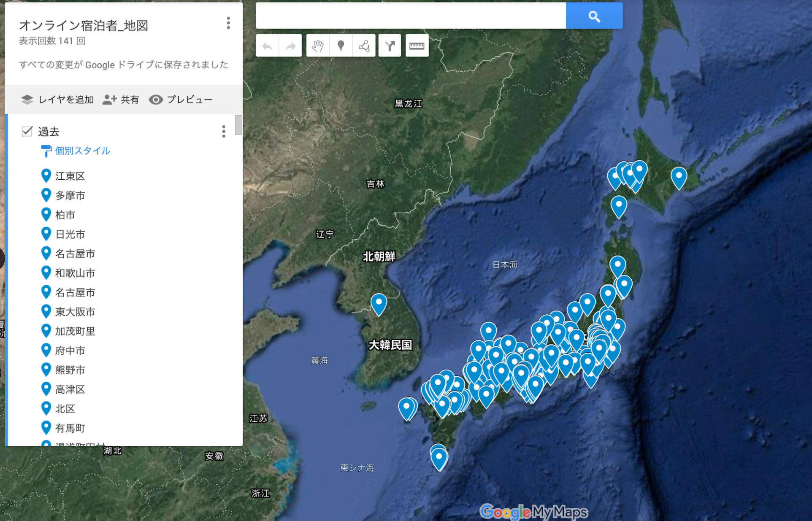812x521 pixels.
Task: Click レイヤを追加 to add layer
Action: click(57, 100)
